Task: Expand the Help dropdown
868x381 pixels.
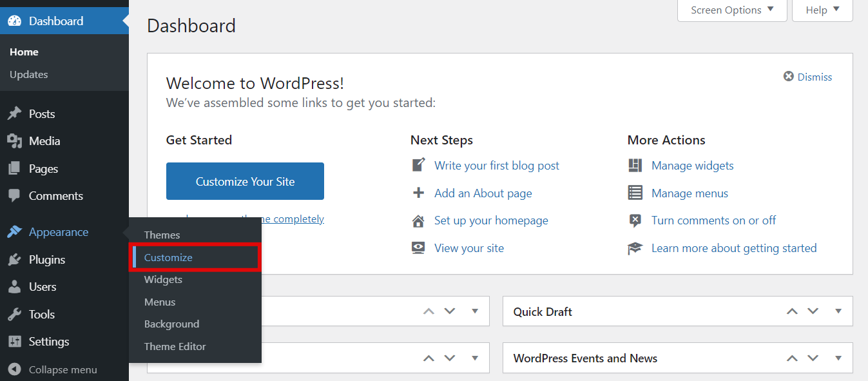Action: coord(822,10)
